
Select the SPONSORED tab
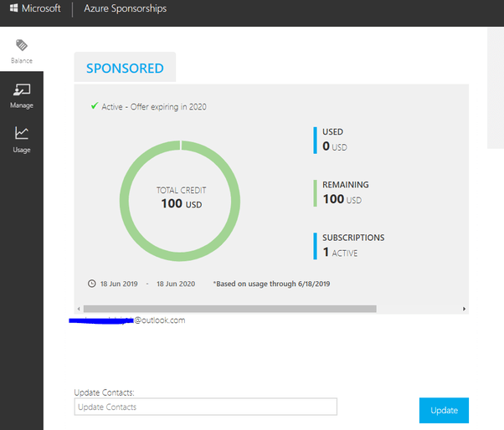[125, 68]
